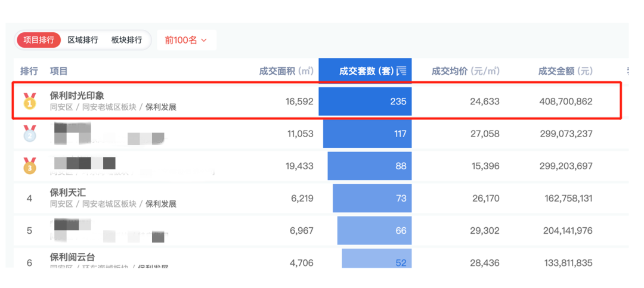Click the 66 units bar

pyautogui.click(x=374, y=231)
